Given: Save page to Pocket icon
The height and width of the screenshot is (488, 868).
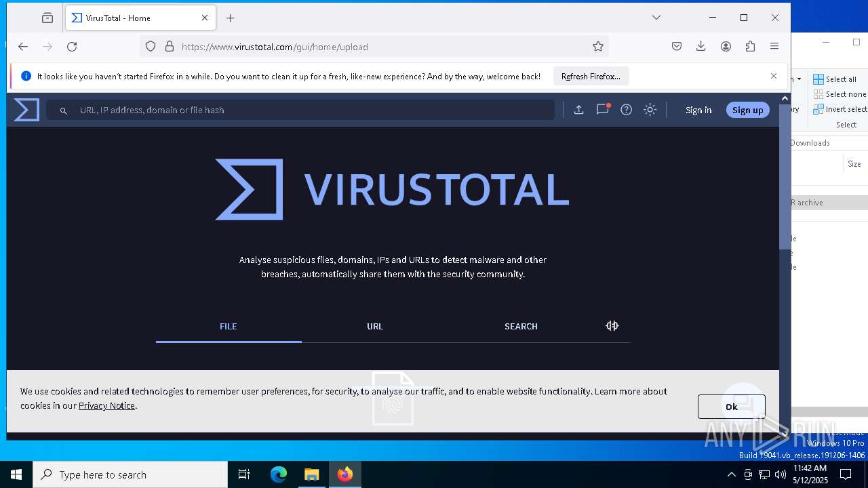Looking at the screenshot, I should click(x=677, y=47).
